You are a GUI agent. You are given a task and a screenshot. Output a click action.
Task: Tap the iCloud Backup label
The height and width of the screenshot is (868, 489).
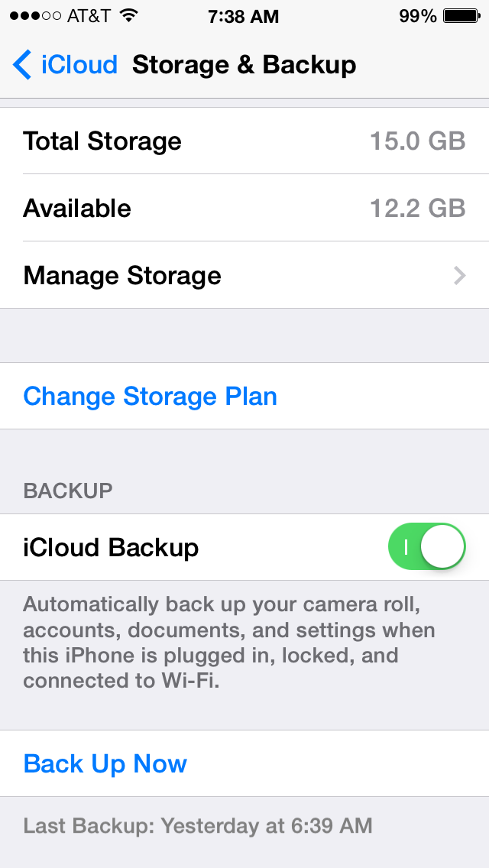(111, 548)
